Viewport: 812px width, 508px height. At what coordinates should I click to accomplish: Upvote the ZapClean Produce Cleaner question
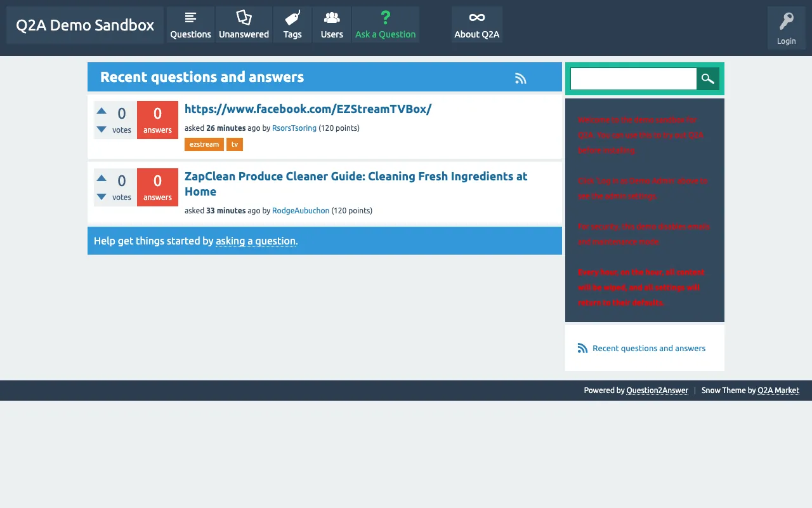tap(101, 178)
